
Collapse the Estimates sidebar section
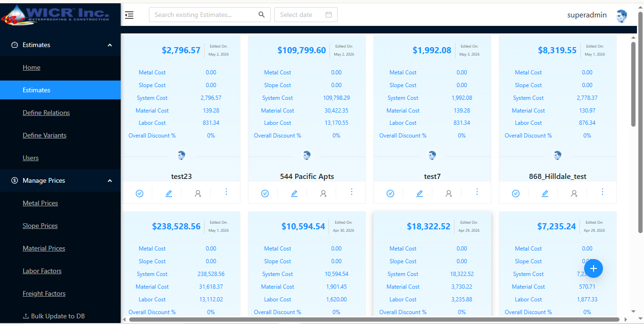110,45
